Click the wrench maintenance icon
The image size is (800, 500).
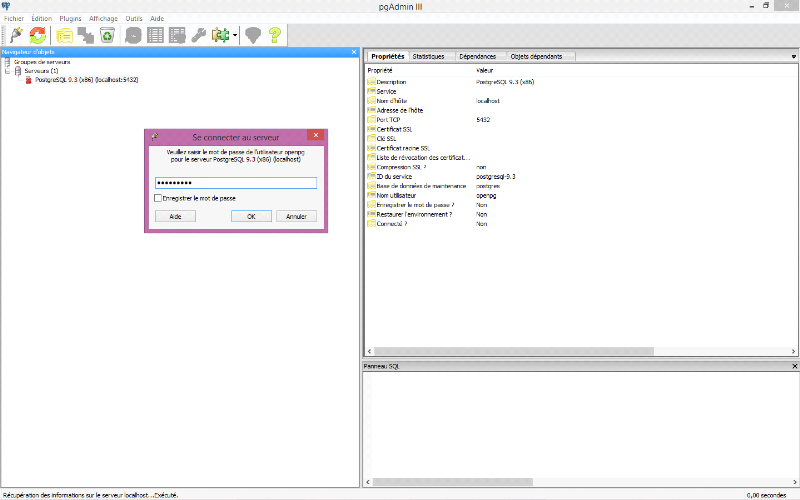[199, 35]
